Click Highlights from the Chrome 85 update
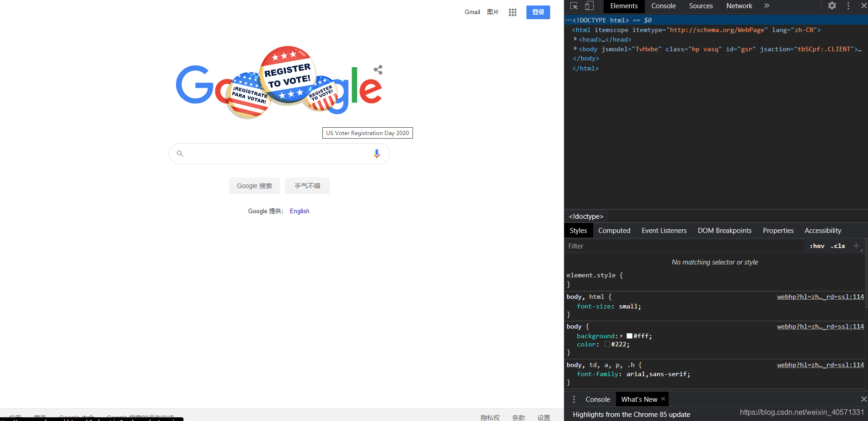This screenshot has width=868, height=421. pyautogui.click(x=631, y=415)
